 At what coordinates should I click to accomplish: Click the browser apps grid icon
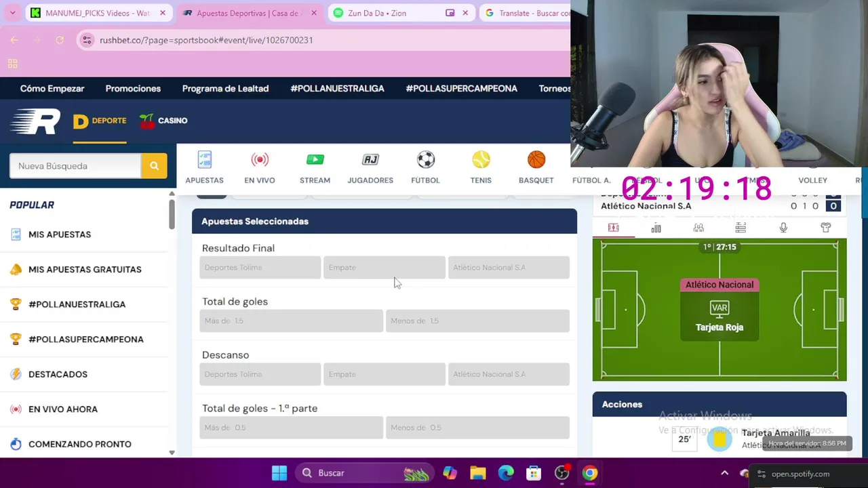click(12, 64)
